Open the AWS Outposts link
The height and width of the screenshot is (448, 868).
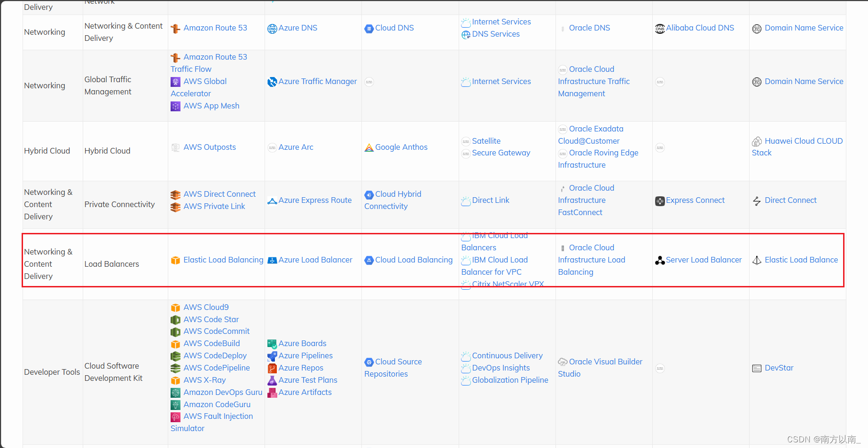pos(210,147)
